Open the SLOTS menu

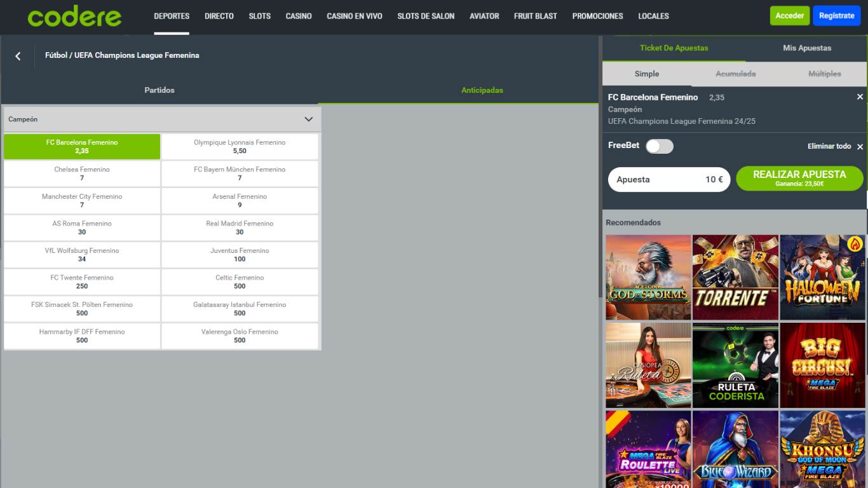point(260,16)
